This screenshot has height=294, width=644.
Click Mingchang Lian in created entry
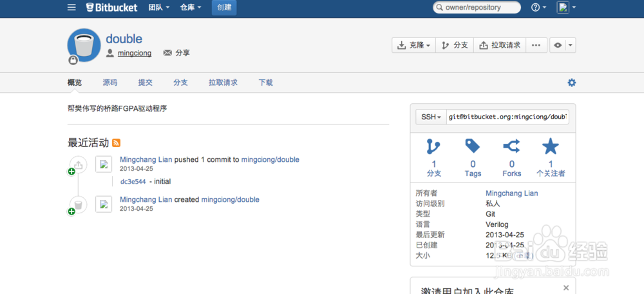coord(146,199)
